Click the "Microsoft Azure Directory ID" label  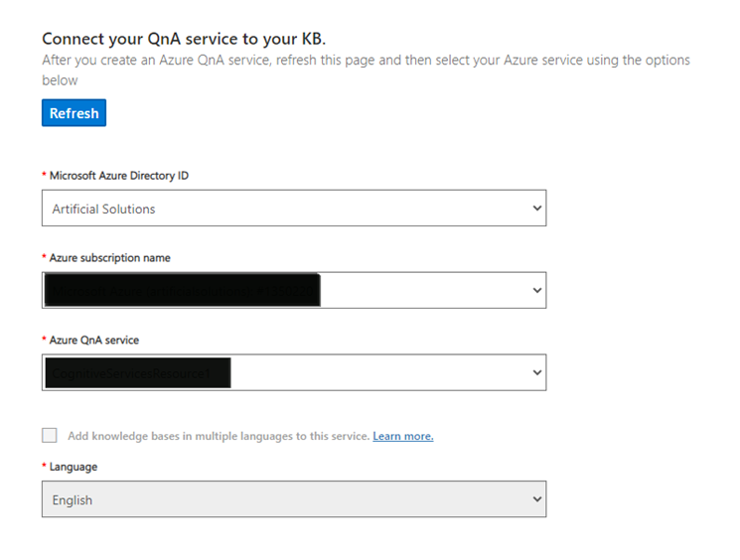[x=118, y=176]
